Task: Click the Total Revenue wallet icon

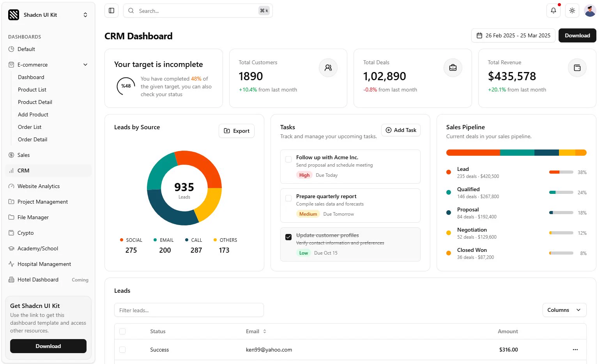Action: click(x=577, y=68)
